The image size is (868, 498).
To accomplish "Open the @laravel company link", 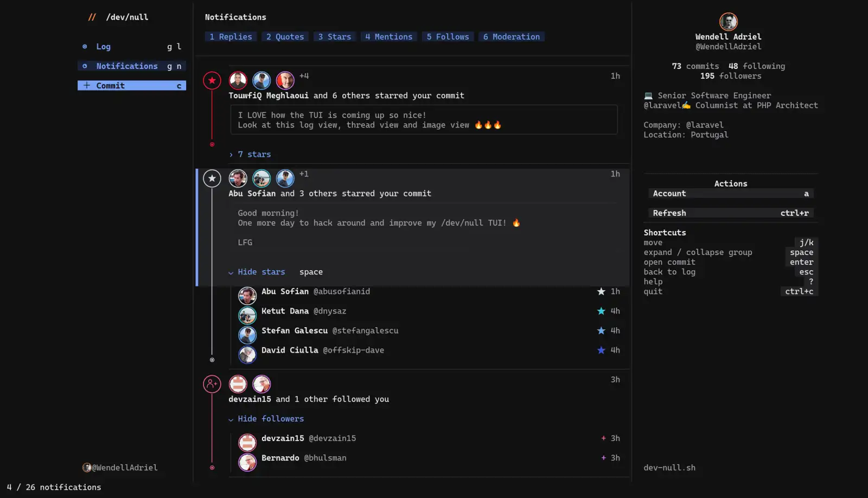I will tap(705, 125).
